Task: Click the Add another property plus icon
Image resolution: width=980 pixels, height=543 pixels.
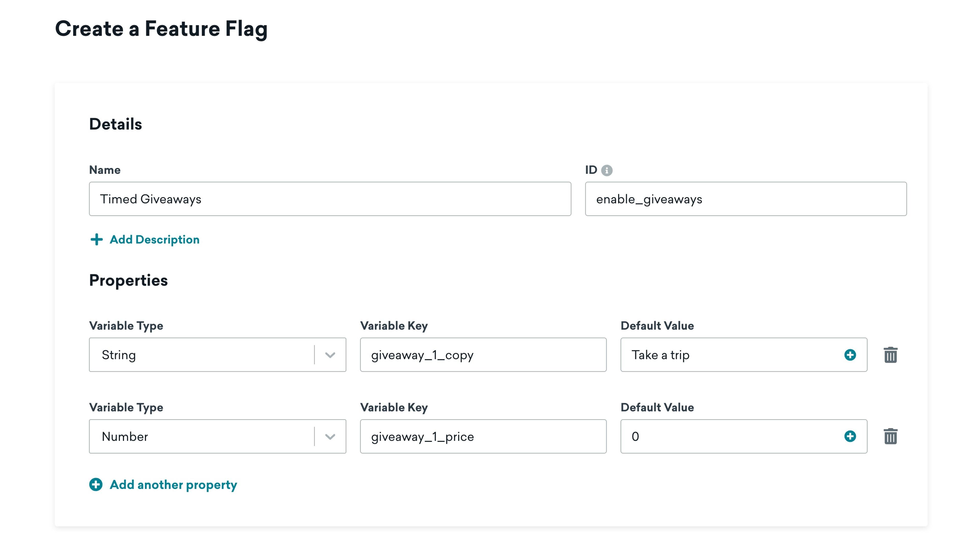Action: click(96, 485)
